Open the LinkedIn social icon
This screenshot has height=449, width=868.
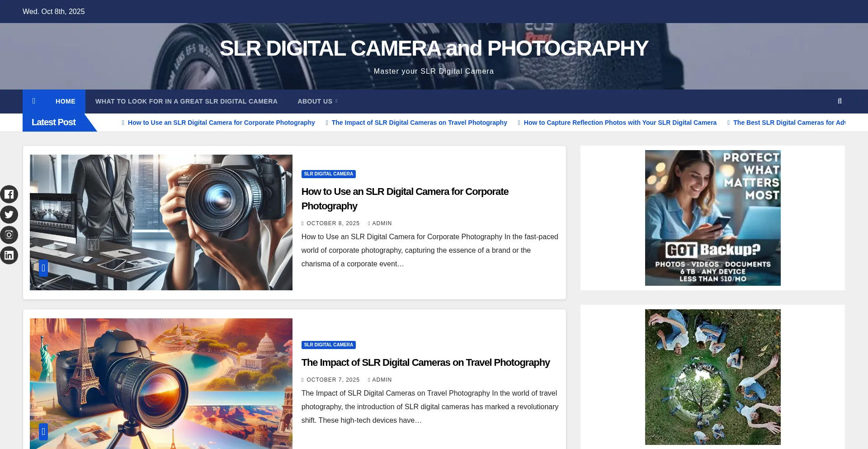[x=9, y=255]
